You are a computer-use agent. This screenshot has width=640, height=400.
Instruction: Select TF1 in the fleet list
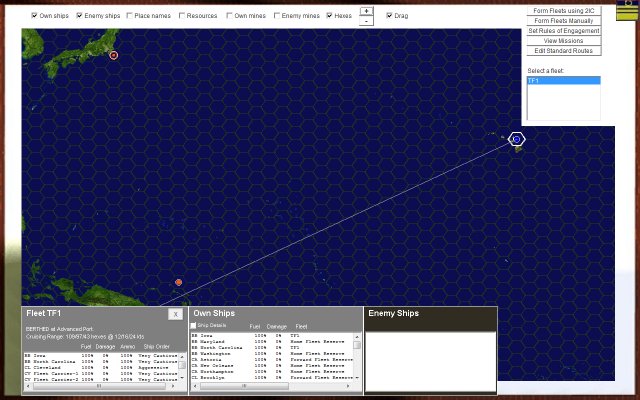click(563, 80)
